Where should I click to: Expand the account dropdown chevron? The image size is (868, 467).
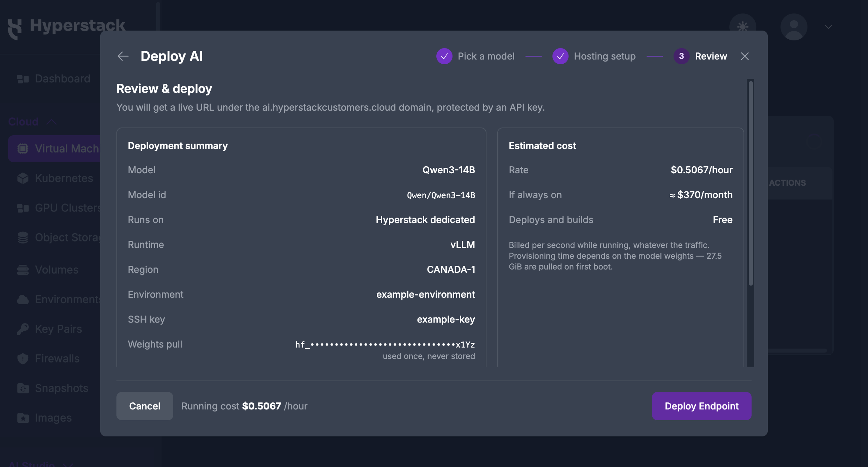point(829,27)
